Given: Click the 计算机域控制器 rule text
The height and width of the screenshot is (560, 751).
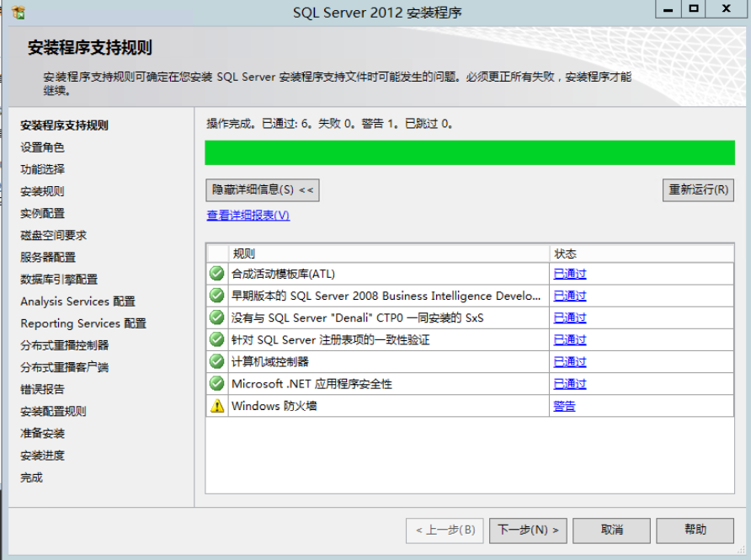Looking at the screenshot, I should tap(270, 362).
